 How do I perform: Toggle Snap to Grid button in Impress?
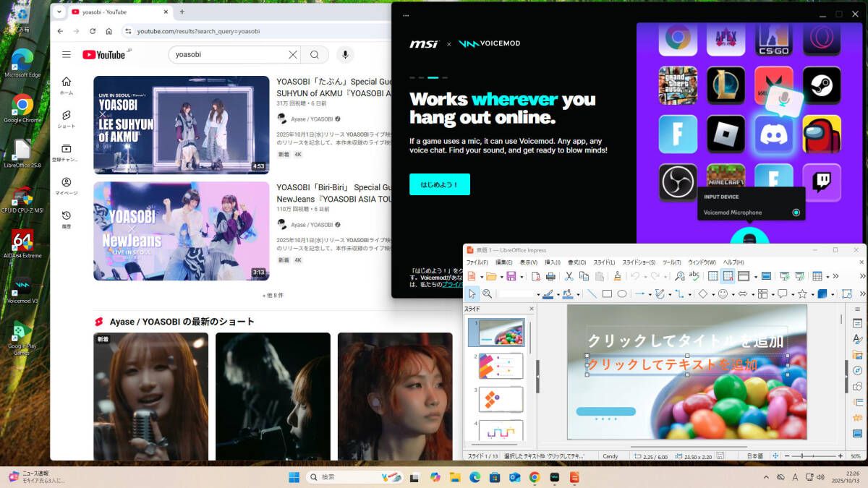(728, 276)
